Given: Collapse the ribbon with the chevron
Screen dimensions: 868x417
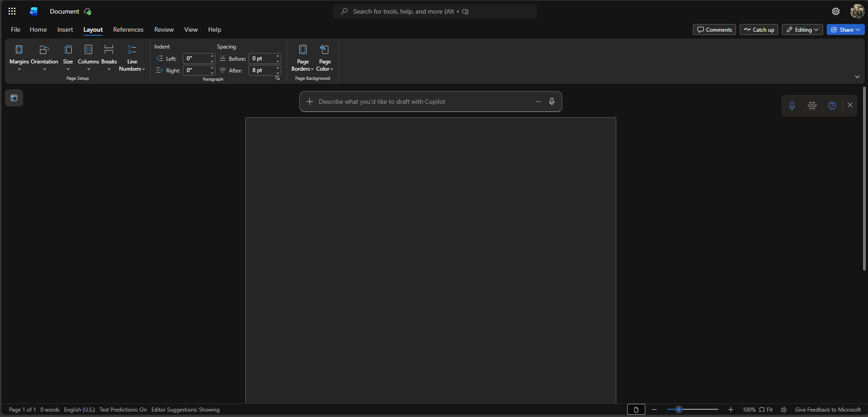Looking at the screenshot, I should 857,77.
